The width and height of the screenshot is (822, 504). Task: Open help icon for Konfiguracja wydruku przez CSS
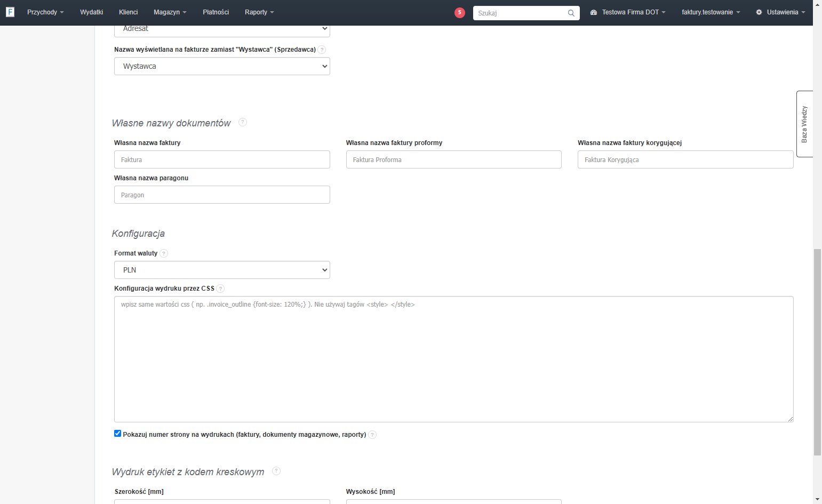click(x=221, y=289)
